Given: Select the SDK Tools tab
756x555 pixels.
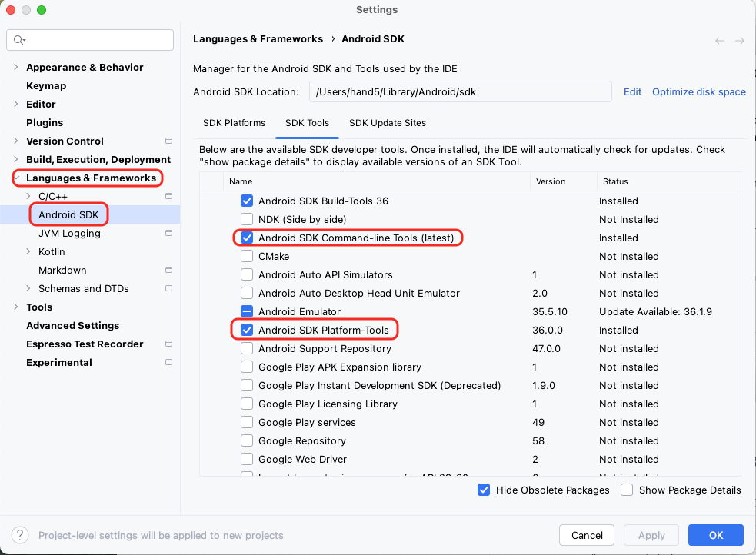Looking at the screenshot, I should [307, 123].
